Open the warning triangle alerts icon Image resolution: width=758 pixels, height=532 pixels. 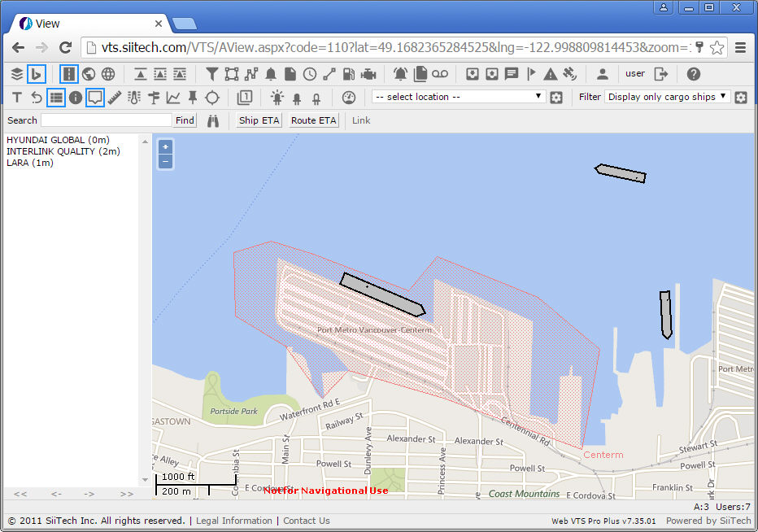(x=550, y=74)
